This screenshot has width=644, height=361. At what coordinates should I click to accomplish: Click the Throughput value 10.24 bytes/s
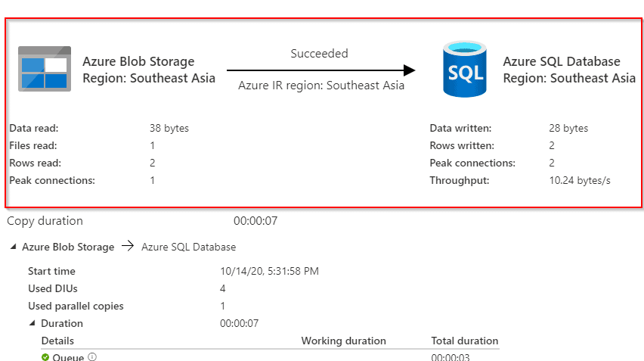point(581,181)
